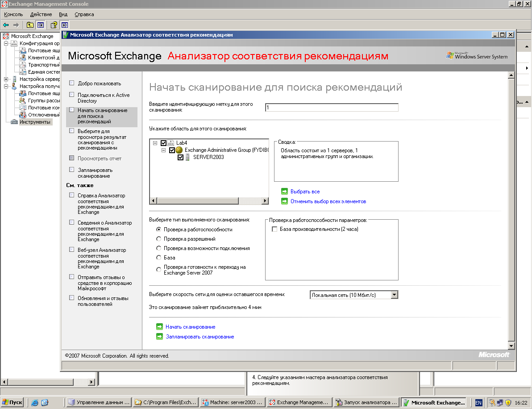Click the Lab4 organization icon

click(x=170, y=143)
